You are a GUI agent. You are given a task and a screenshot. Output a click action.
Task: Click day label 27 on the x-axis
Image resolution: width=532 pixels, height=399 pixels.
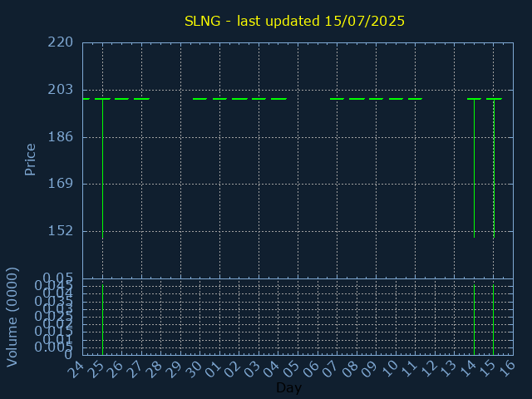pos(135,369)
